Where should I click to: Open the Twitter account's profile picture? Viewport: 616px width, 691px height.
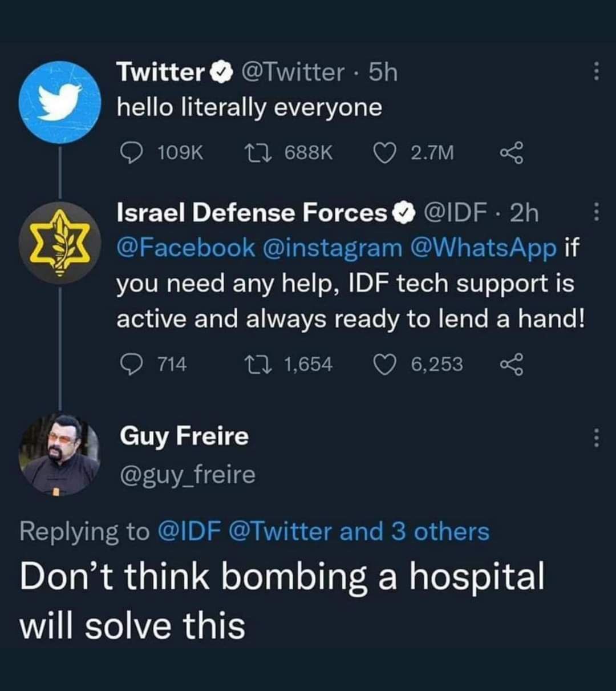point(60,102)
